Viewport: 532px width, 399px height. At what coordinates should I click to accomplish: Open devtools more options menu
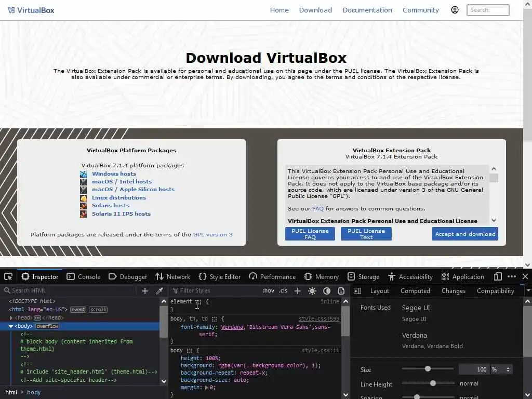[512, 276]
